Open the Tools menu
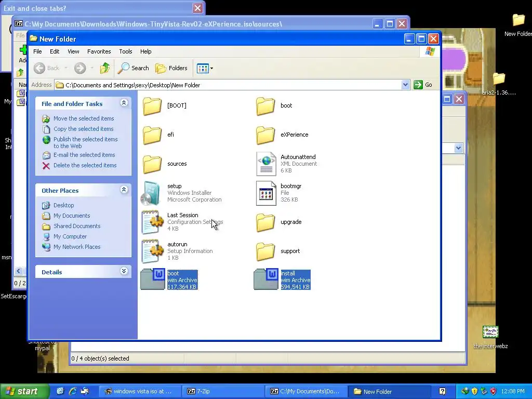This screenshot has width=532, height=399. pyautogui.click(x=126, y=51)
